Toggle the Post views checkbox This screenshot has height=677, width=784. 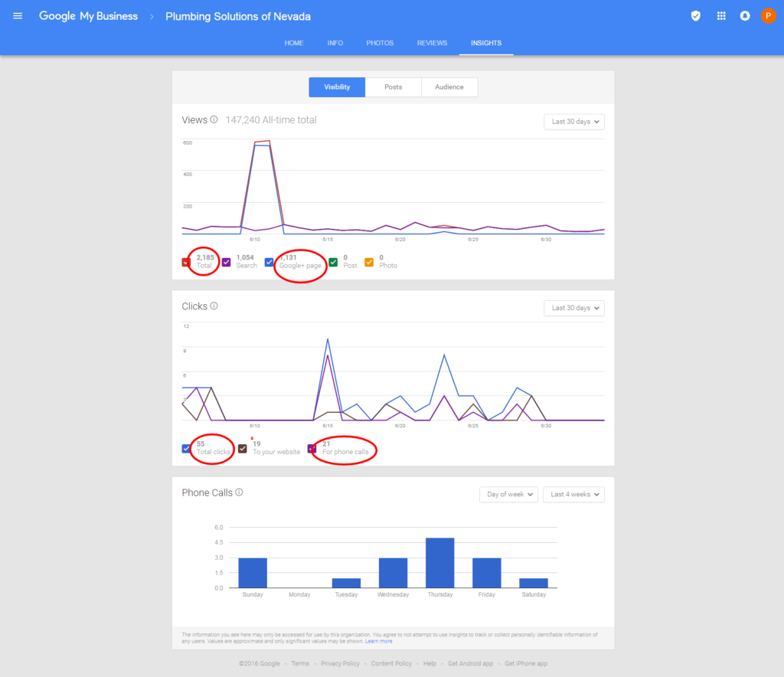pyautogui.click(x=334, y=262)
